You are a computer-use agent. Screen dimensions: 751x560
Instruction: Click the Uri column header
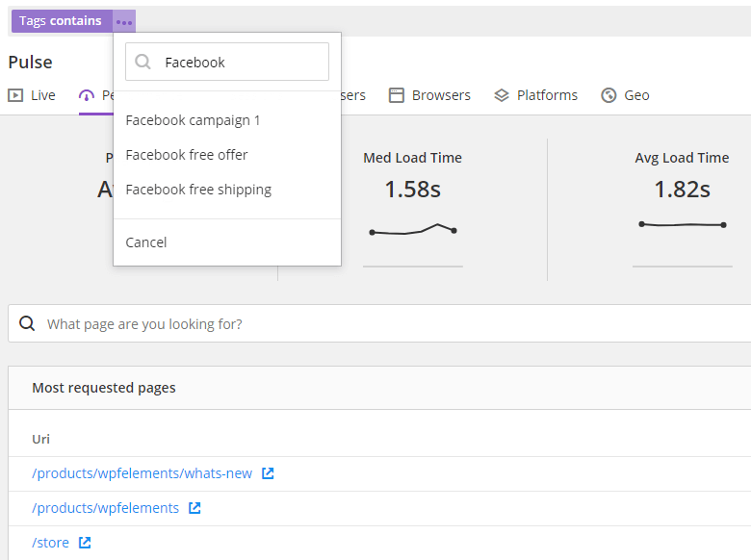[x=40, y=439]
